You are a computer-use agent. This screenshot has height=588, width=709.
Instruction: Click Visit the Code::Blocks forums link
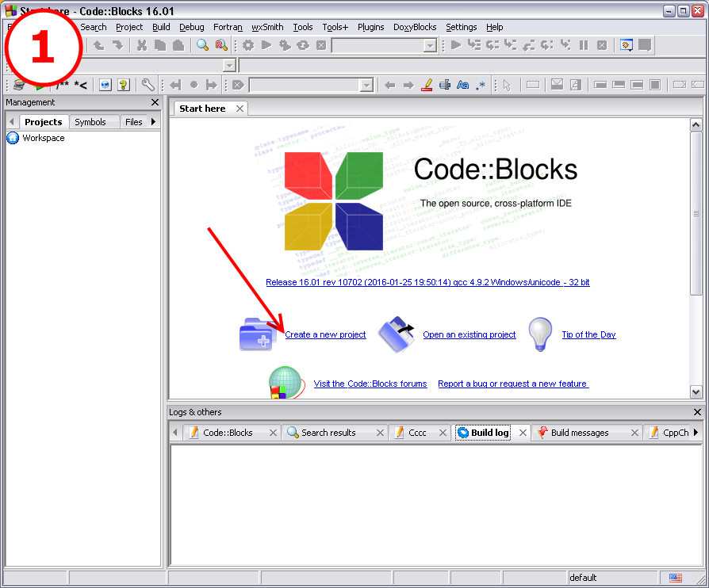[370, 384]
